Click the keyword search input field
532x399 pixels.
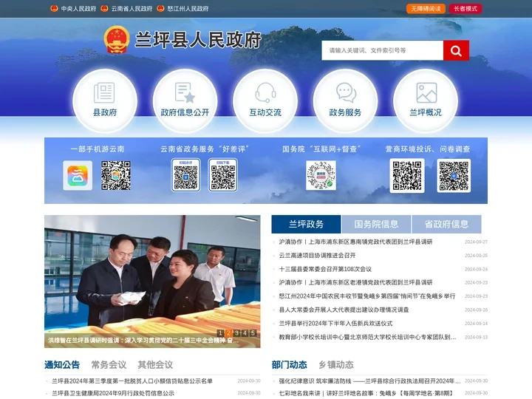point(383,50)
